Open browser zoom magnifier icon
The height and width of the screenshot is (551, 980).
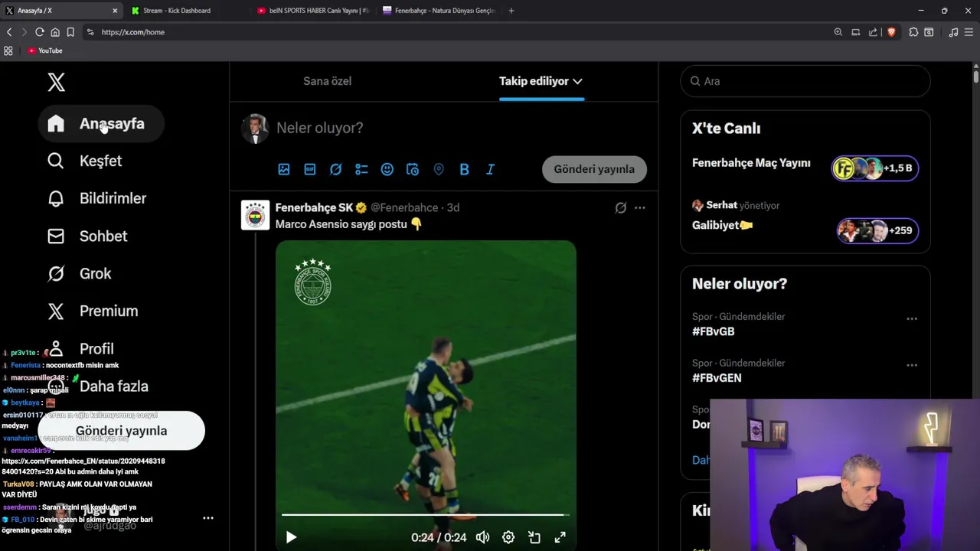[x=838, y=32]
